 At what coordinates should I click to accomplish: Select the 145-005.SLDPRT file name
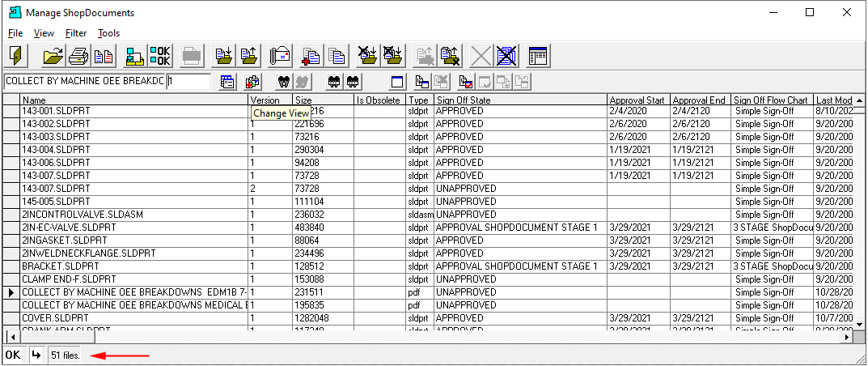pyautogui.click(x=56, y=202)
